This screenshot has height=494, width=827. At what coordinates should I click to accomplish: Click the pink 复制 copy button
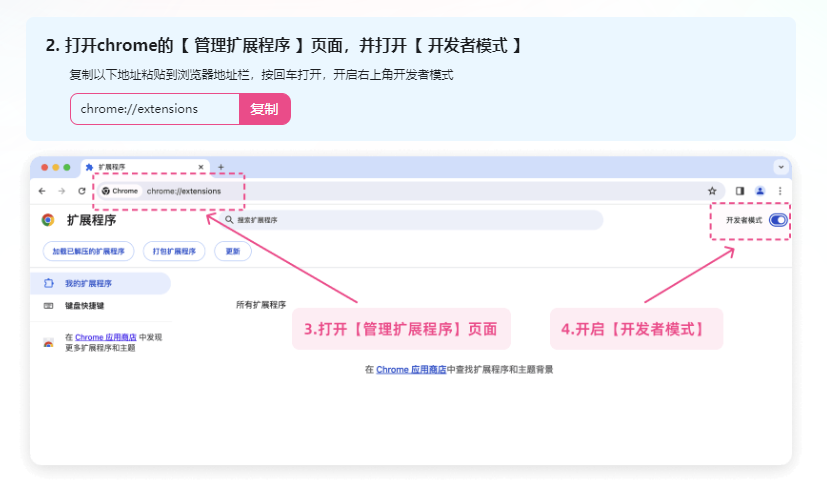coord(265,109)
